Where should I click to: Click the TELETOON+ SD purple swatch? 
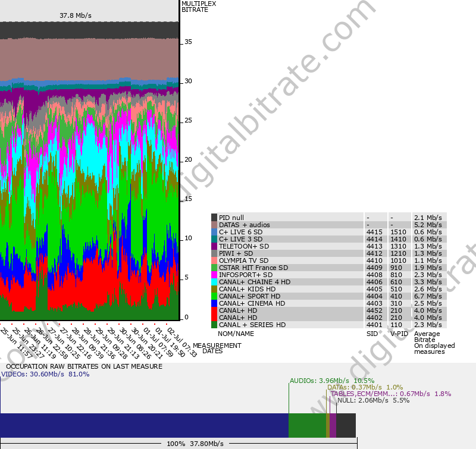(214, 246)
